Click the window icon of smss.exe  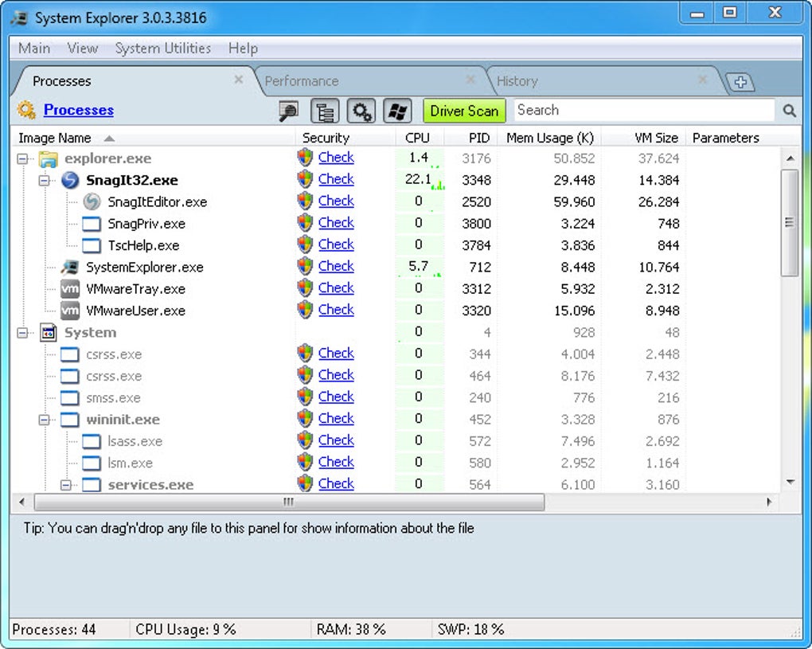70,398
